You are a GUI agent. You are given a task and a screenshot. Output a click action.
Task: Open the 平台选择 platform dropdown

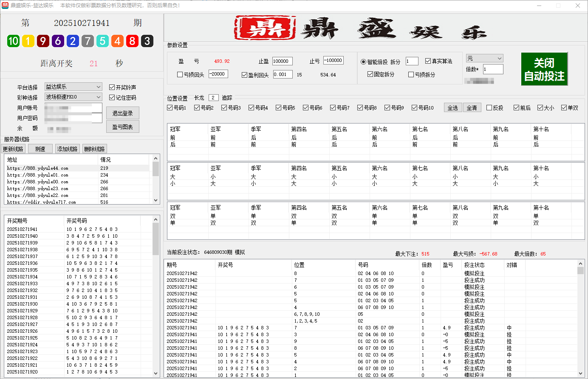click(99, 87)
